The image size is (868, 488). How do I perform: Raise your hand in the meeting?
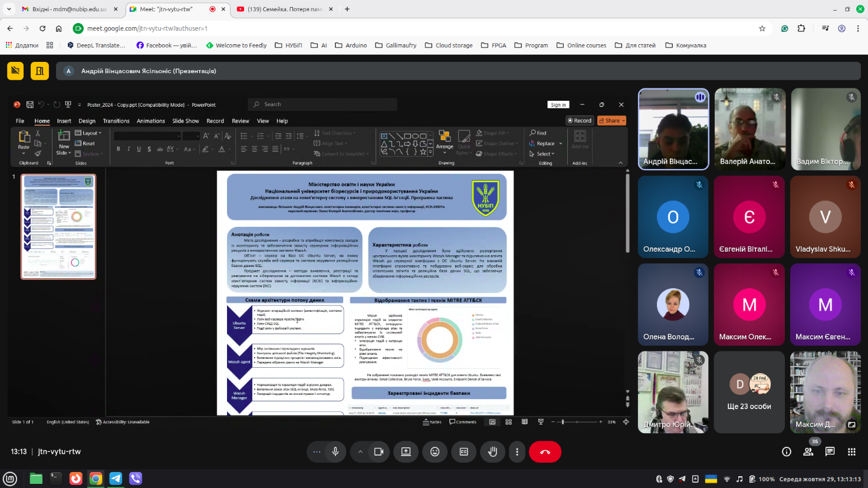point(492,451)
